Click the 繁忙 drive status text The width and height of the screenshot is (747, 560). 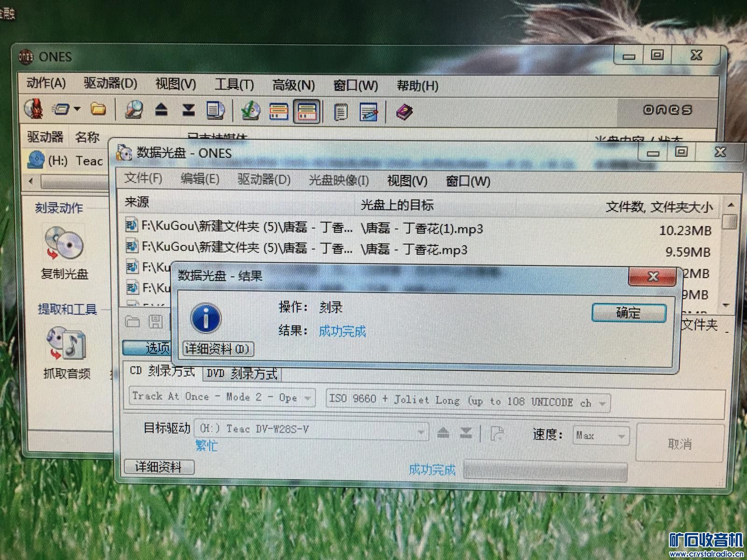pyautogui.click(x=206, y=446)
